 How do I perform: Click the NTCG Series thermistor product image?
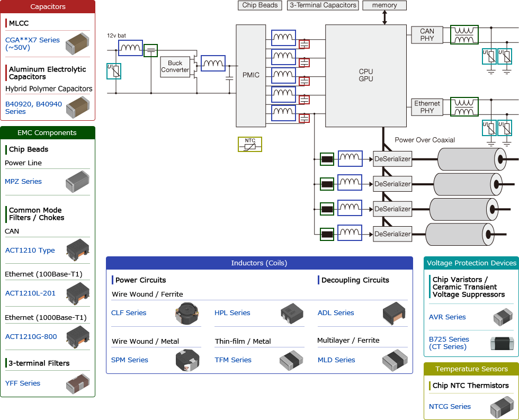(500, 407)
